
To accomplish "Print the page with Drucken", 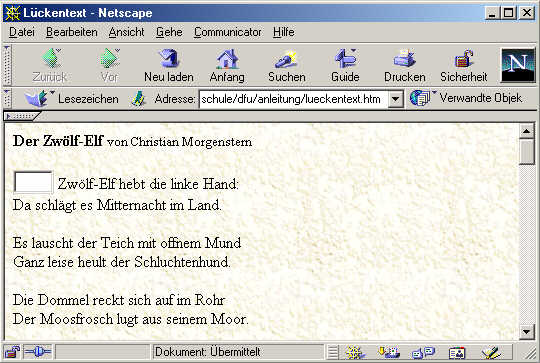I will tap(405, 65).
